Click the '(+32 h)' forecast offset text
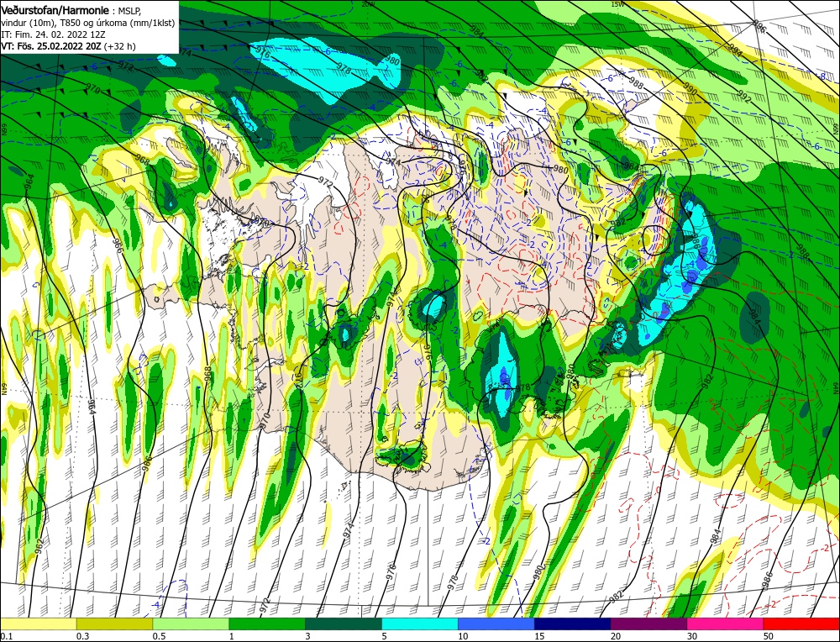 [x=119, y=46]
